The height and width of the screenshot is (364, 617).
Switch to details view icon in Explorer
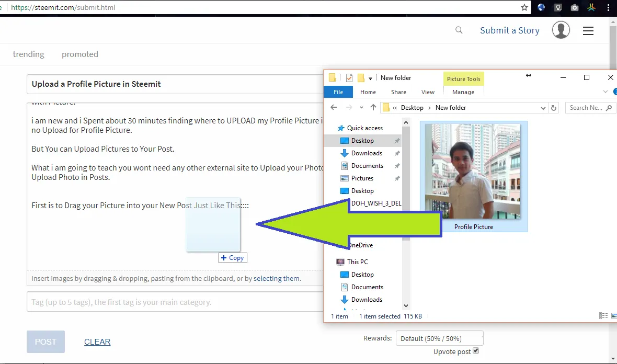(x=603, y=315)
